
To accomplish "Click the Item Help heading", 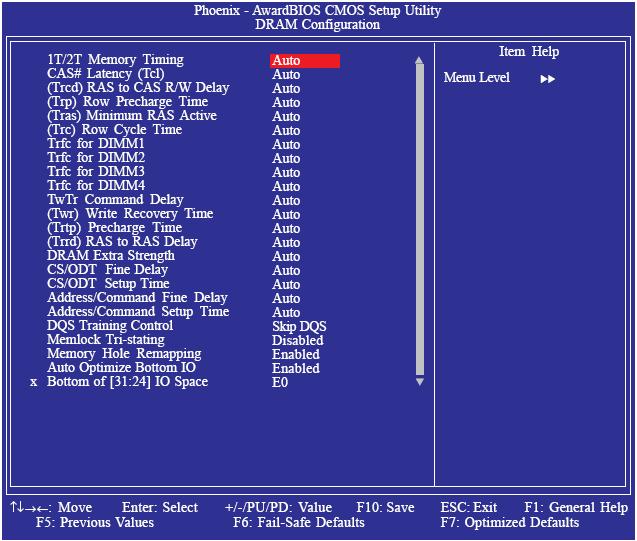I will tap(529, 52).
